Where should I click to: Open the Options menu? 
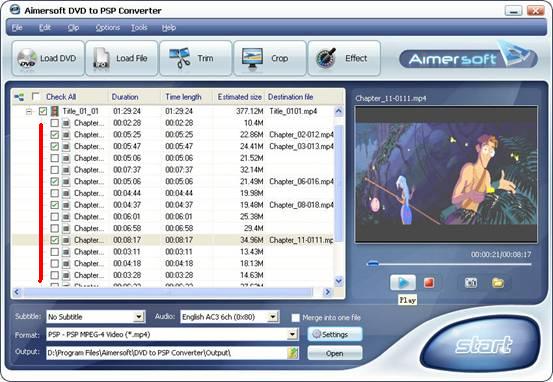pyautogui.click(x=108, y=28)
